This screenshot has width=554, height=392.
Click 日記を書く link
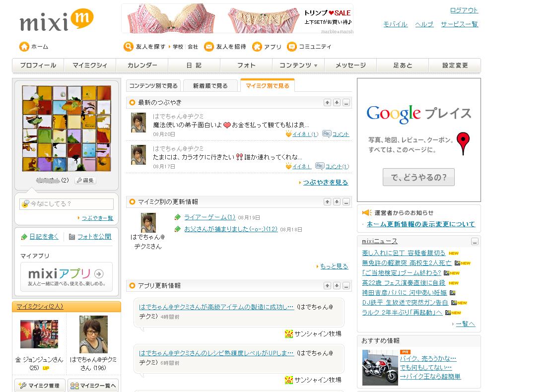coord(44,237)
